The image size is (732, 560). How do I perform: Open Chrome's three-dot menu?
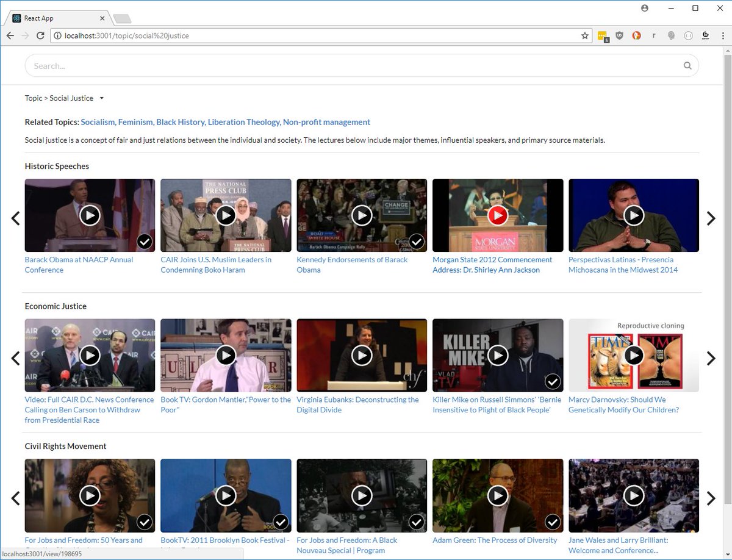pos(723,35)
